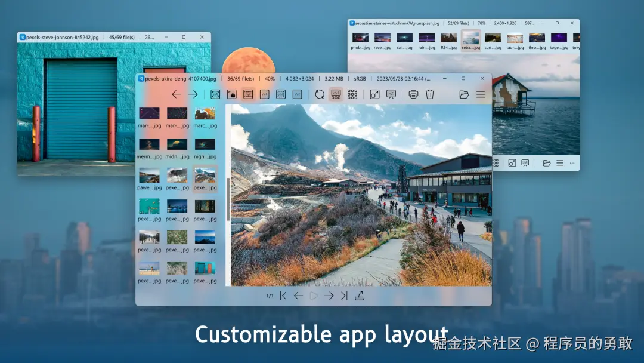Click pexels-steve-johnson-845242.jpg title in left window
The height and width of the screenshot is (363, 644).
coord(63,37)
